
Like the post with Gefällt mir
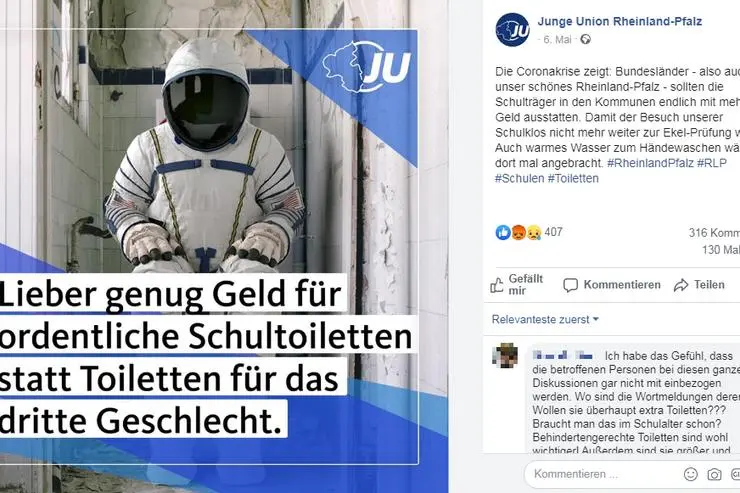pyautogui.click(x=517, y=284)
